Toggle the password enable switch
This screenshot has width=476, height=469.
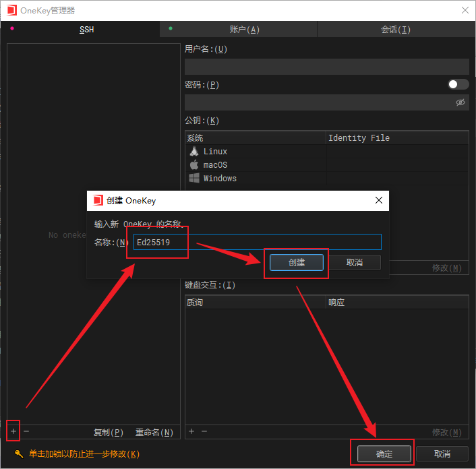pos(458,84)
